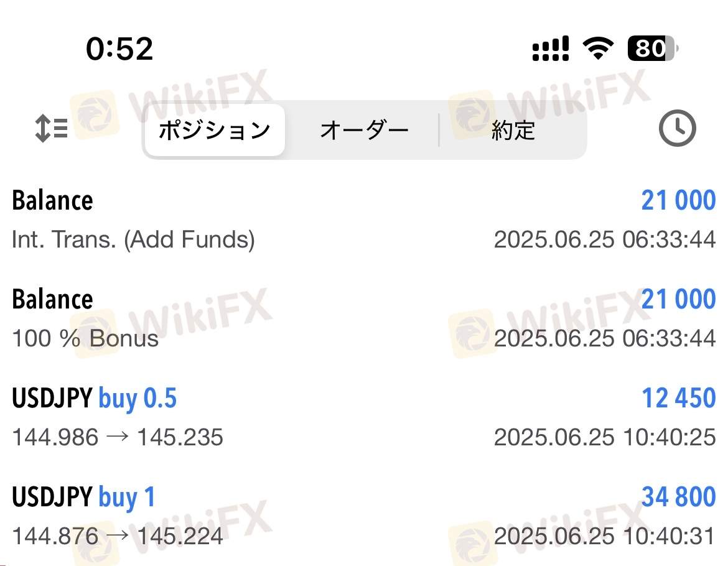The height and width of the screenshot is (566, 728).
Task: Tap the 21 000 amount for Add Funds
Action: coord(678,201)
